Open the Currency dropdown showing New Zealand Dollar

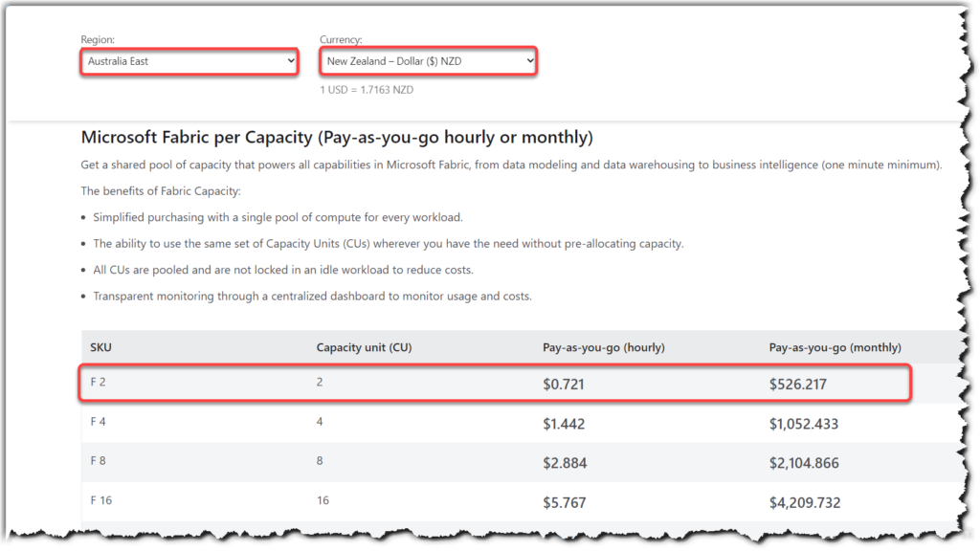(429, 61)
